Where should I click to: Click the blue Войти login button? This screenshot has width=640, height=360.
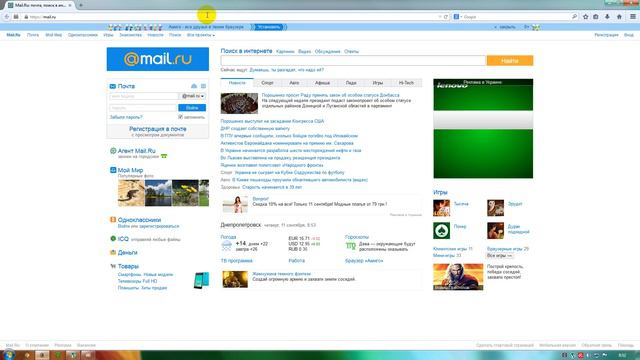click(192, 108)
